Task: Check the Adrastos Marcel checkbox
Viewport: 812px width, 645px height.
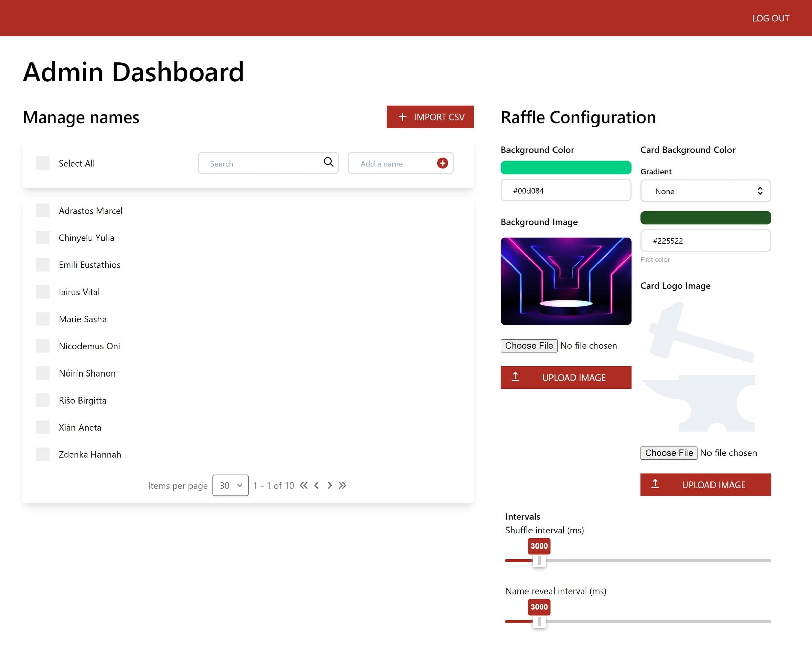Action: tap(43, 210)
